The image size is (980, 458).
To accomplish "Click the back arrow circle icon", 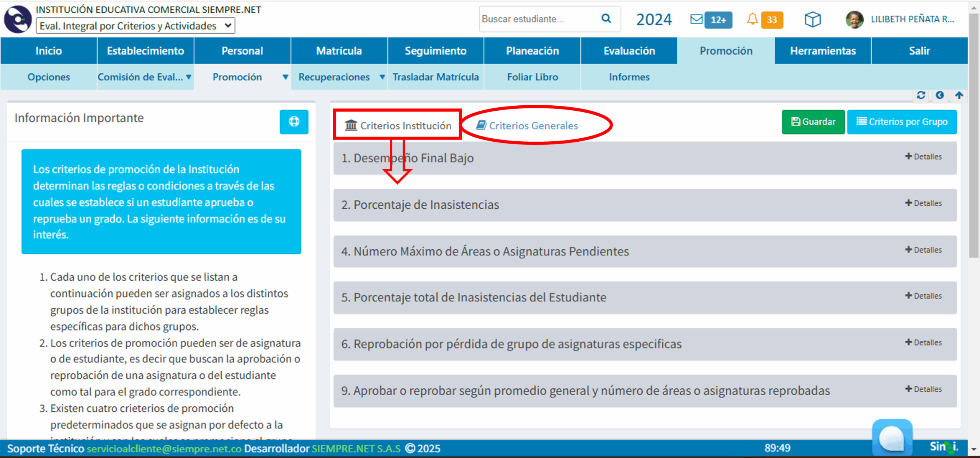I will tap(940, 95).
